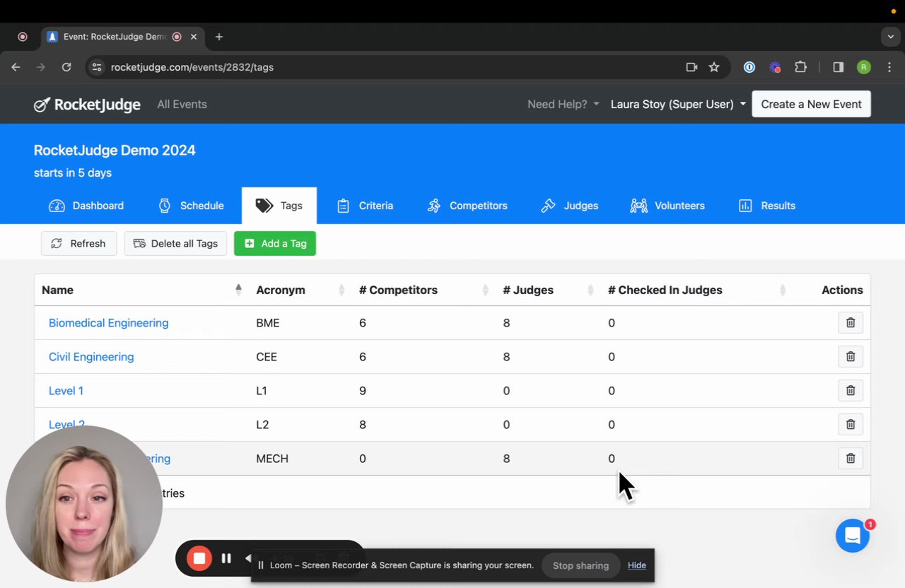Pause the Loom recording
Image resolution: width=905 pixels, height=588 pixels.
tap(226, 558)
